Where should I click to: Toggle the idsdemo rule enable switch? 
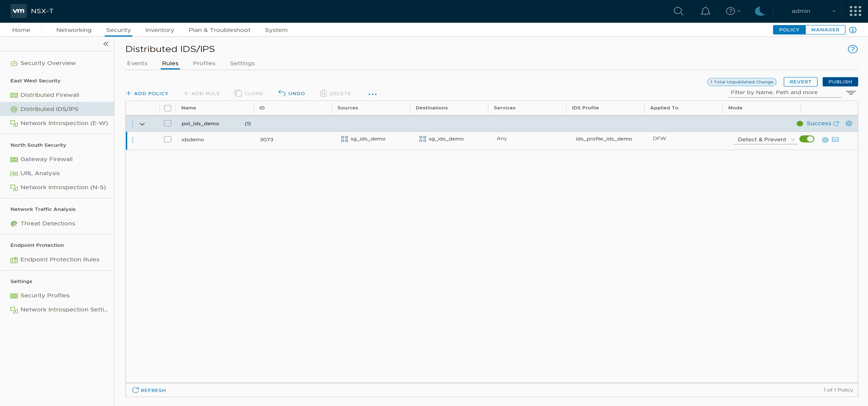[x=807, y=139]
